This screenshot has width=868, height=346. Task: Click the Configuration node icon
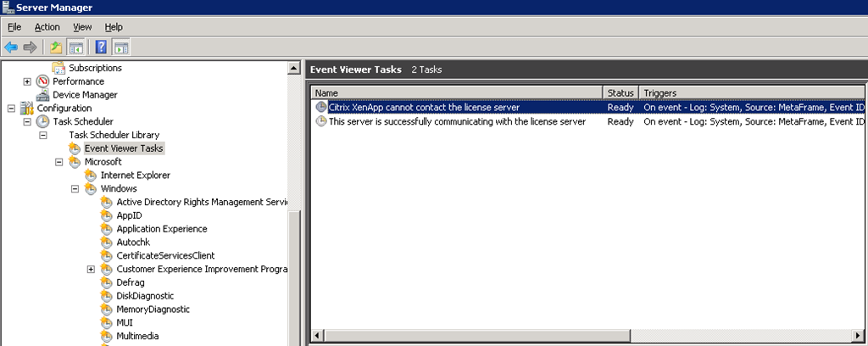[x=26, y=108]
